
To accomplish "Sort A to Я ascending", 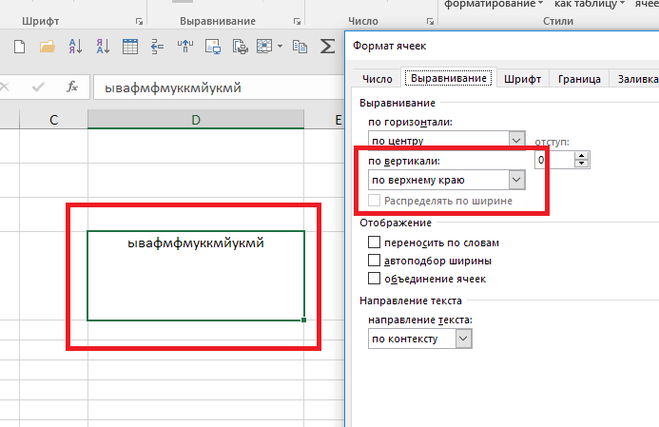I will click(x=75, y=46).
